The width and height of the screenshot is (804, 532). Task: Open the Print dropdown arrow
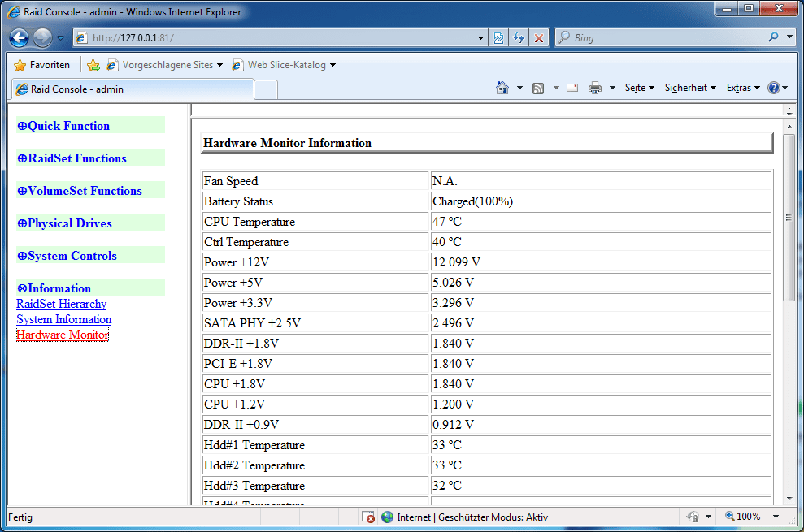pyautogui.click(x=612, y=89)
